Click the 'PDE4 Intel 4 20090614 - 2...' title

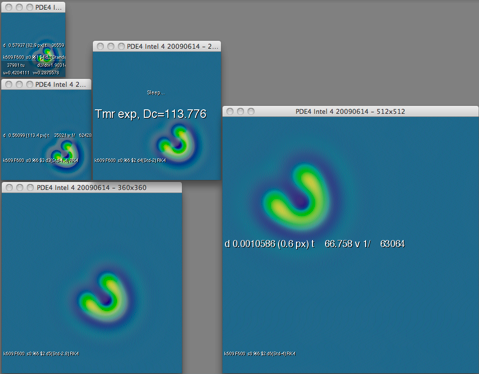point(172,47)
